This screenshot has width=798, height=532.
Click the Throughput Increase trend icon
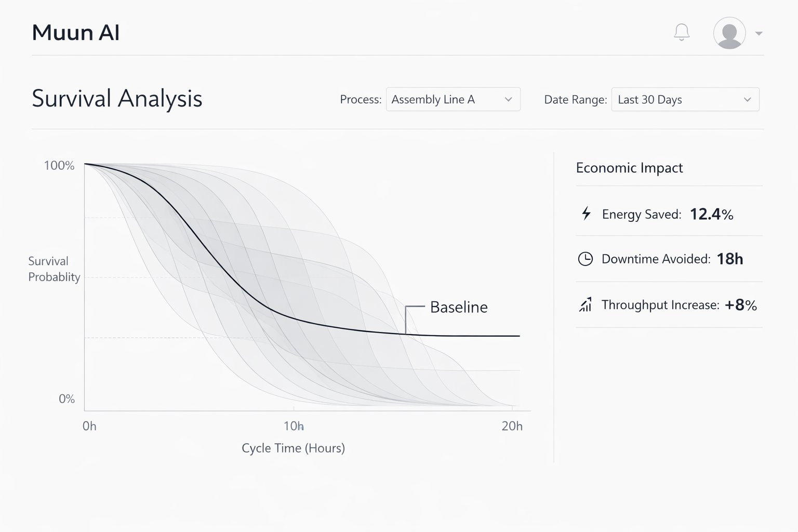(x=586, y=305)
